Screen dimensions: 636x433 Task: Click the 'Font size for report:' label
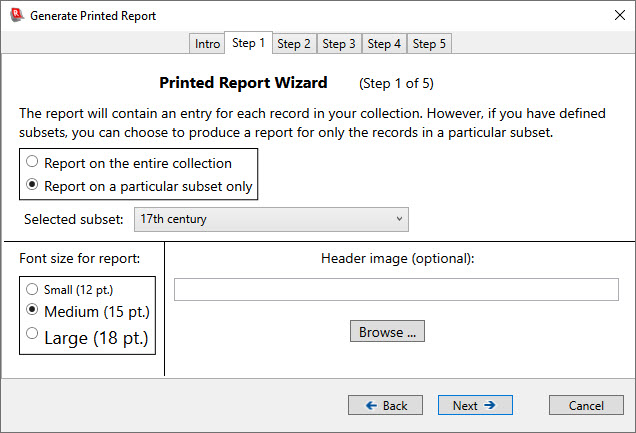[80, 258]
